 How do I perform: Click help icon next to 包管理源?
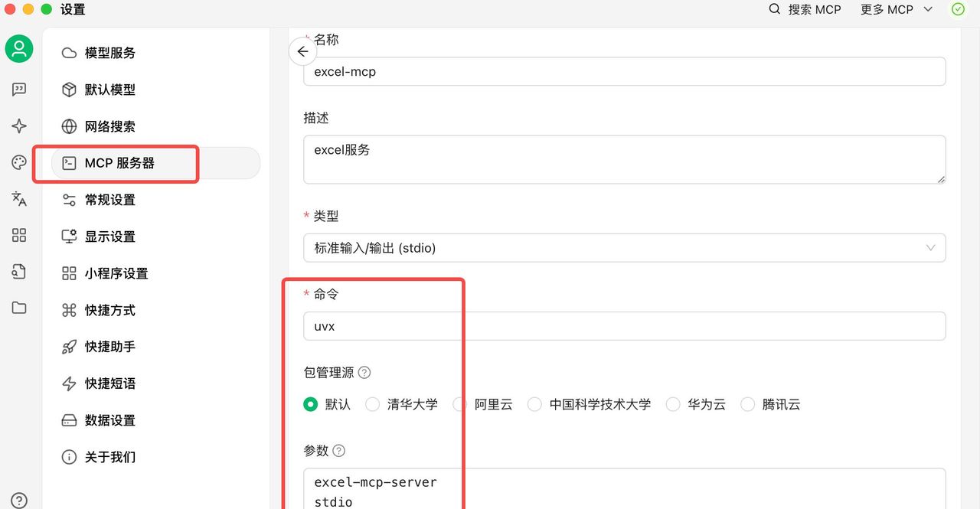[364, 373]
